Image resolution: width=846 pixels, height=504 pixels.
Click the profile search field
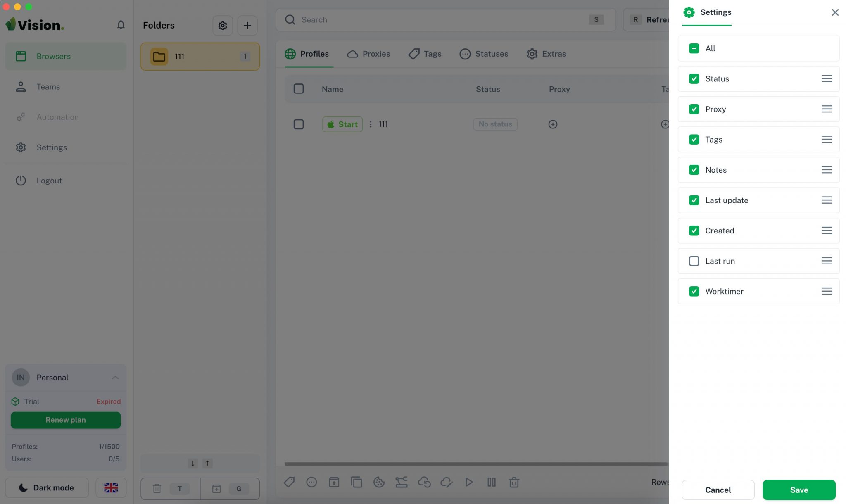click(413, 19)
